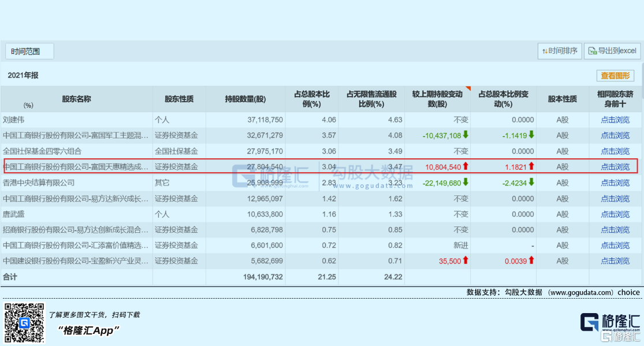Select shareholder 全国社保基金四零六组合
This screenshot has height=346, width=644.
42,151
